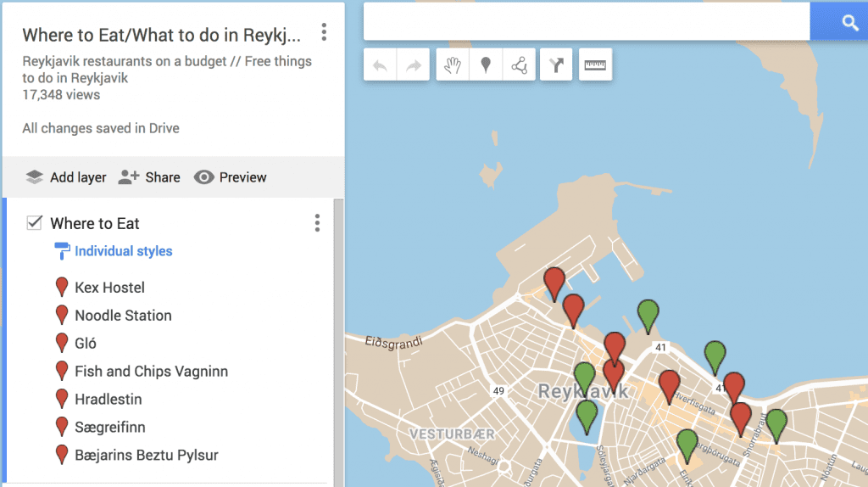Click the red pin icon beside Noodle Station
868x487 pixels.
click(x=62, y=314)
